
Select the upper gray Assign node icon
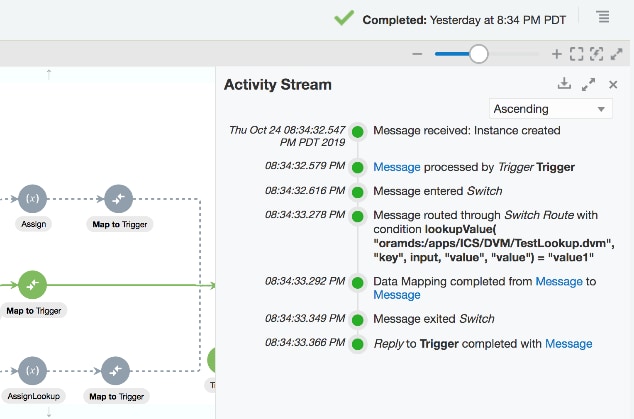tap(32, 199)
